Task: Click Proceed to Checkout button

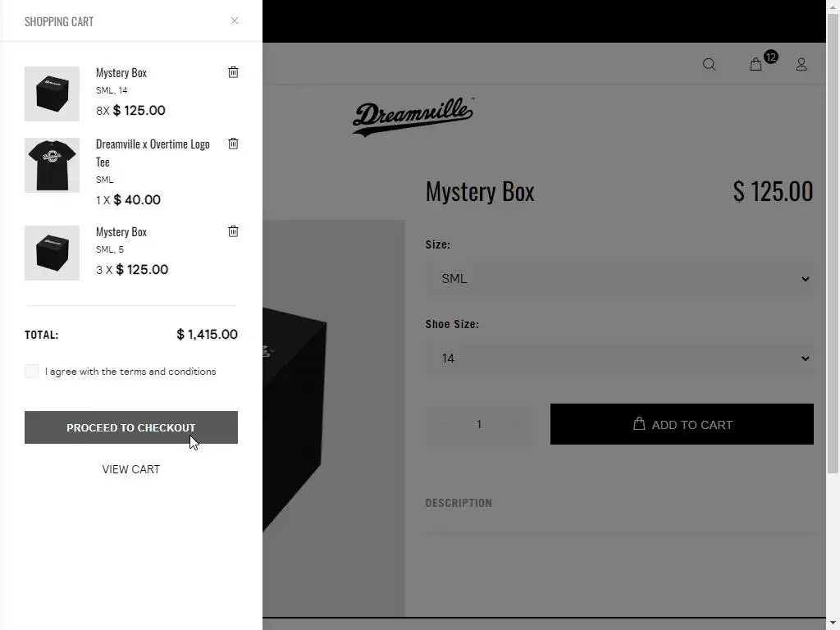Action: click(131, 427)
